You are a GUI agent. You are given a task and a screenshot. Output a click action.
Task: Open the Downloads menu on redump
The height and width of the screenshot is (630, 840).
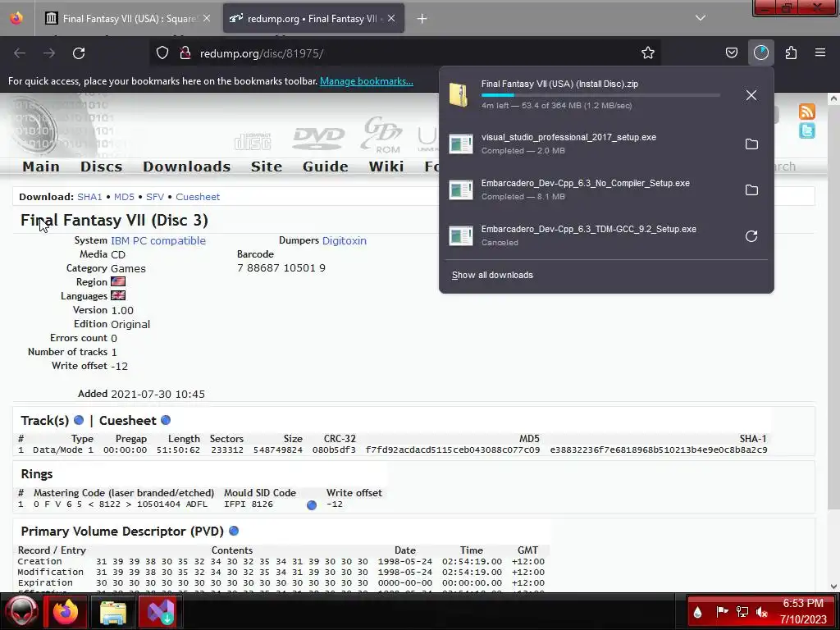point(186,167)
